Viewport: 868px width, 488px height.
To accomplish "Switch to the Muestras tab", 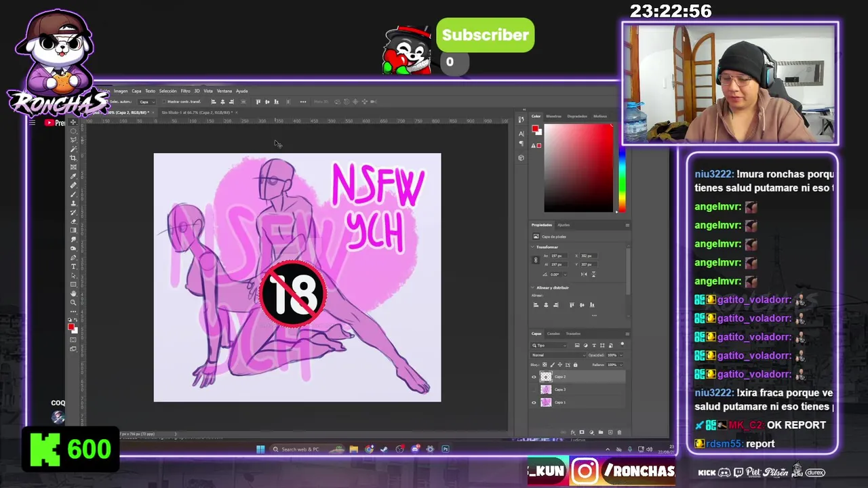I will (x=554, y=116).
